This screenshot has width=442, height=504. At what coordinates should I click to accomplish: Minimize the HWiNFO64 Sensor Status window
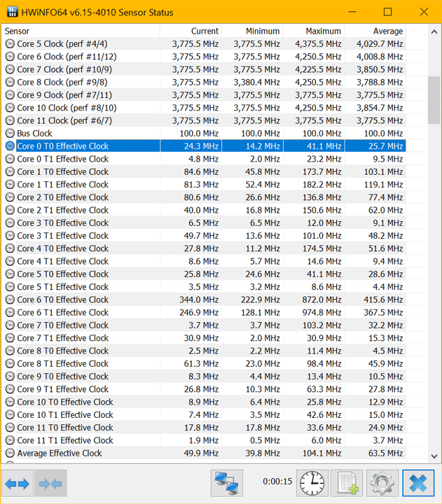pyautogui.click(x=352, y=12)
